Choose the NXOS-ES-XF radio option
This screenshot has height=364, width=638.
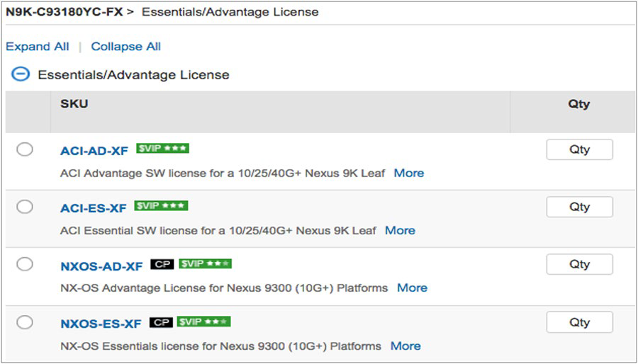25,322
